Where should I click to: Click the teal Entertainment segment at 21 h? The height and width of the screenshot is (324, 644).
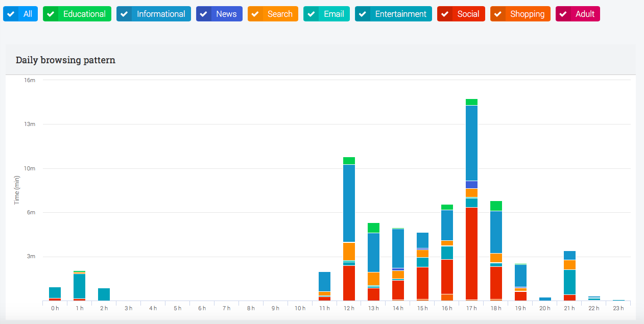pos(569,282)
